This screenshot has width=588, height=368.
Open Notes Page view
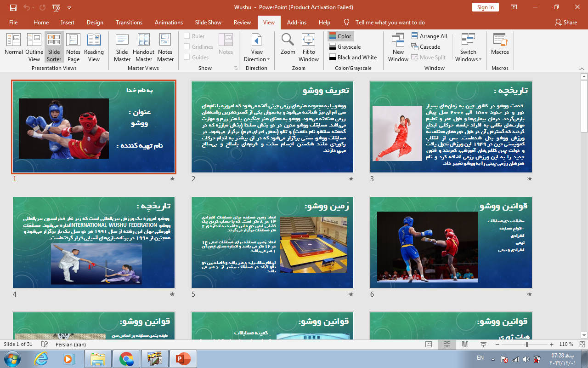point(73,46)
